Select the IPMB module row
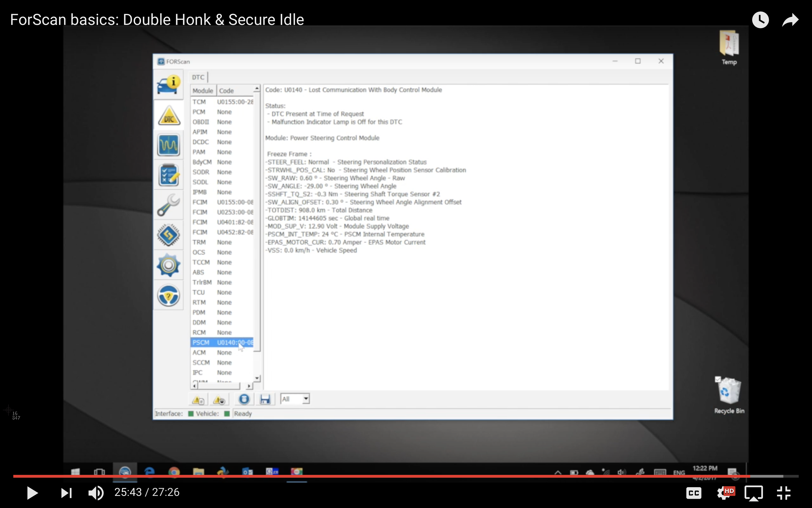This screenshot has height=508, width=812. pos(222,192)
